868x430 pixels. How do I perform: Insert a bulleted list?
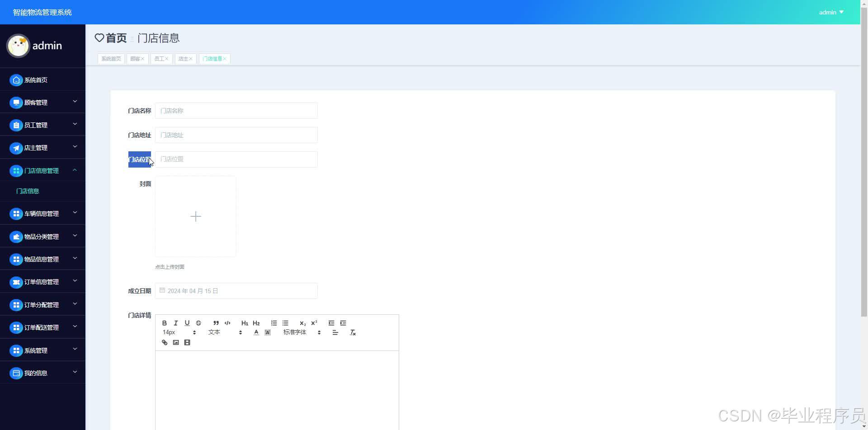[285, 323]
